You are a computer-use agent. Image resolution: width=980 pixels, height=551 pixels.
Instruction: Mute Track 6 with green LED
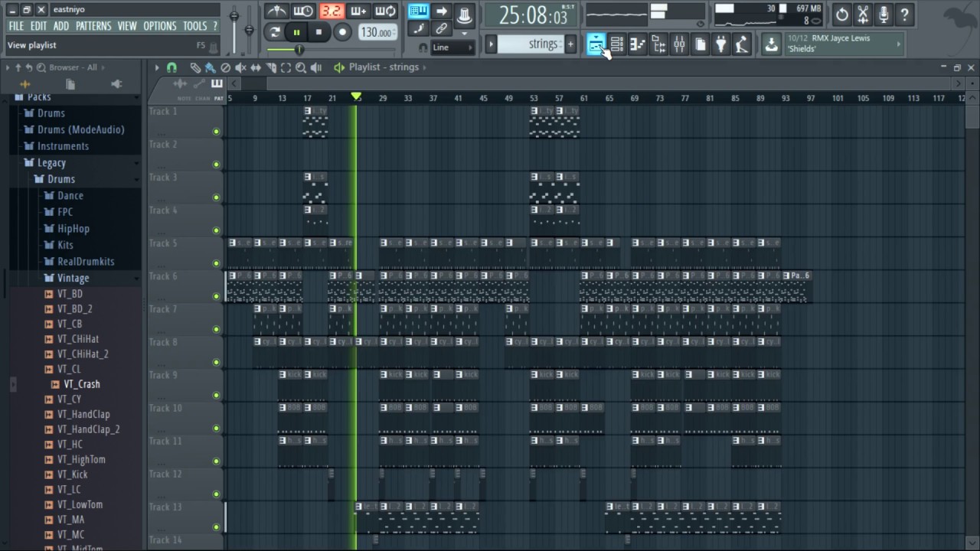click(216, 296)
